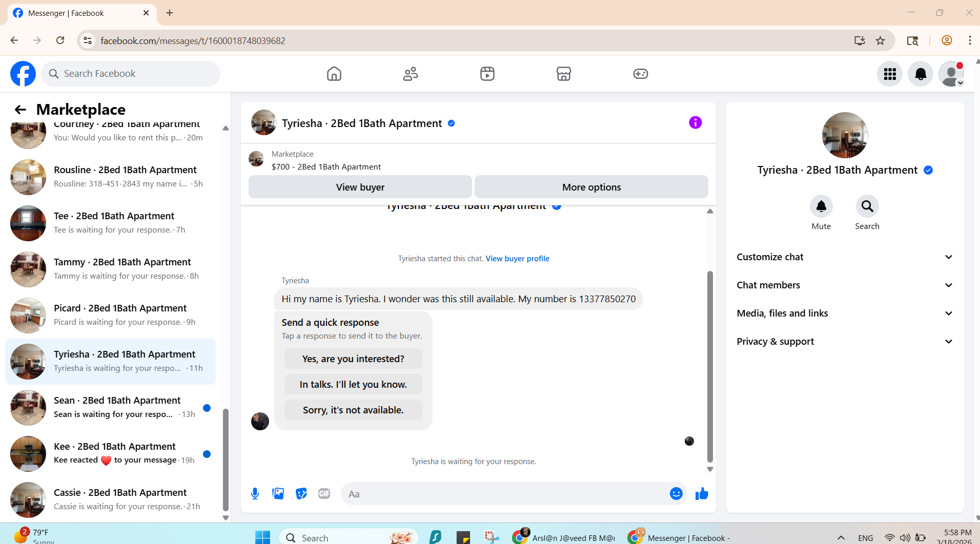Open the browser profile icon

(947, 40)
